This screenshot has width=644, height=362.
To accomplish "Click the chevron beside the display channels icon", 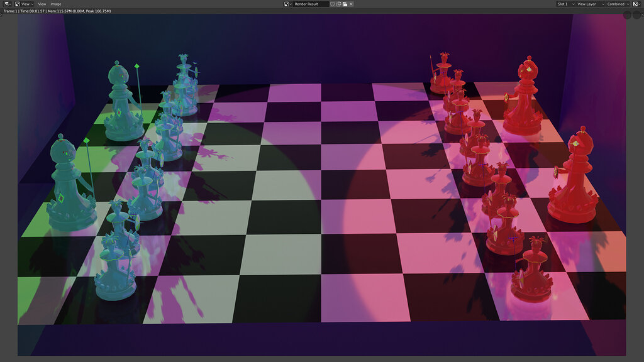I will coord(640,4).
